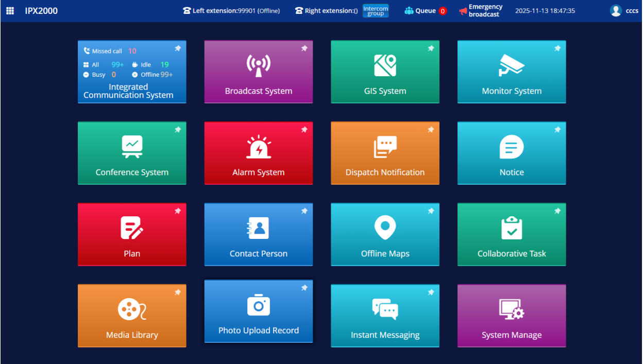Open the Broadcast System antenna icon
This screenshot has width=643, height=364.
[258, 65]
